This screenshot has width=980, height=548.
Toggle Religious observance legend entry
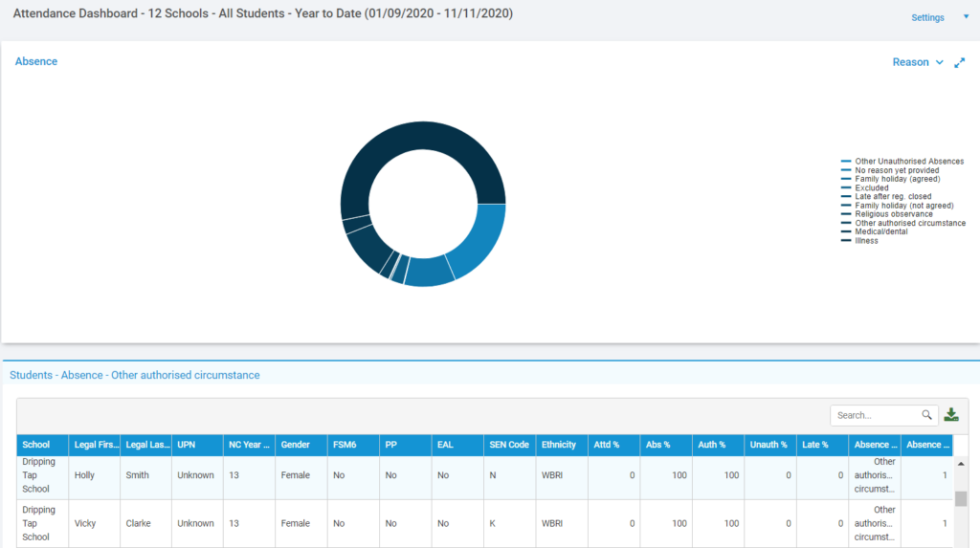pos(886,213)
